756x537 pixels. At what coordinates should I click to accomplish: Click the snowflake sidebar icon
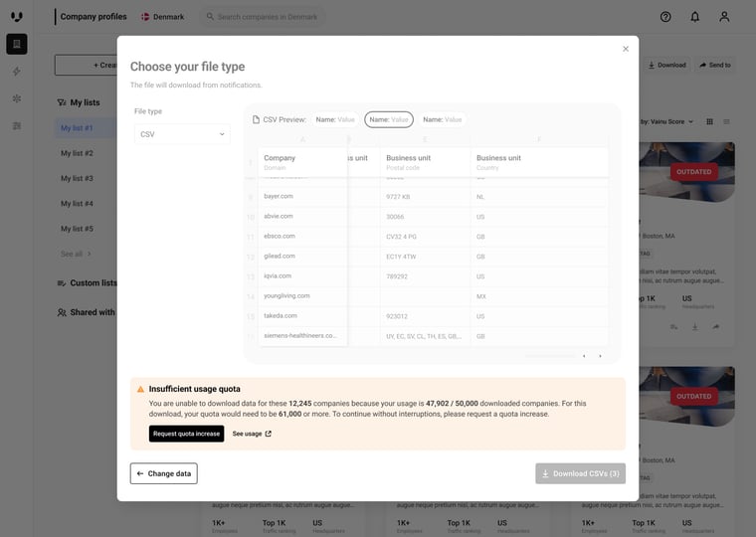tap(16, 98)
